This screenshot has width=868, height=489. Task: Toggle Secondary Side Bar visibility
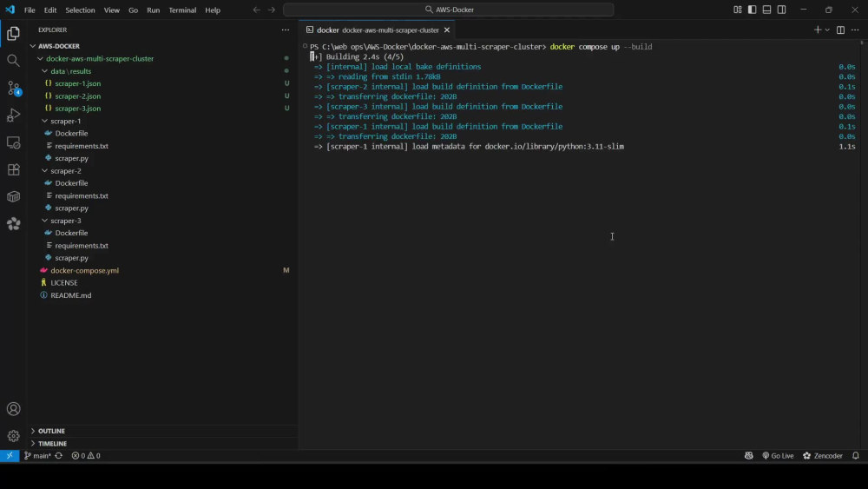(782, 10)
